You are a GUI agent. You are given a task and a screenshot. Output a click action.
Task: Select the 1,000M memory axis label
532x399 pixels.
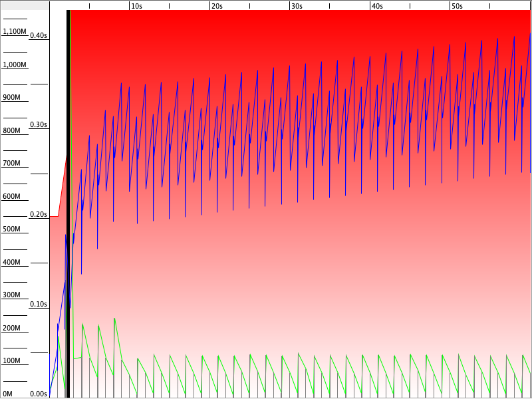pos(14,65)
